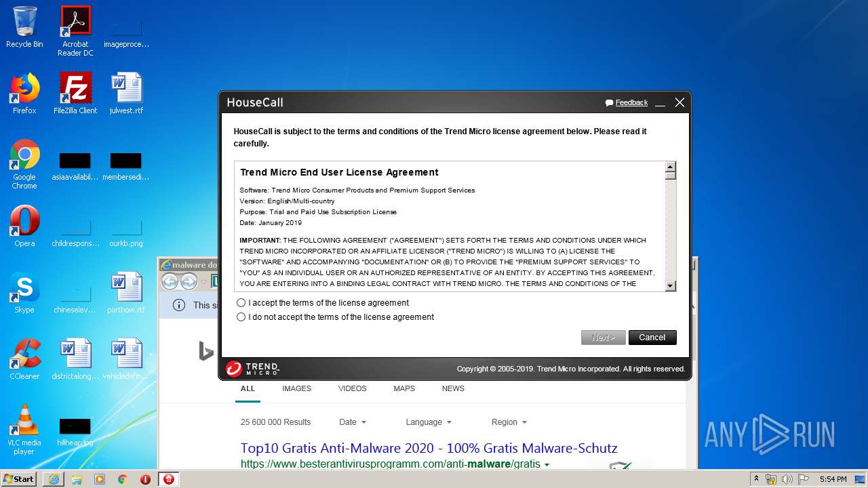Screen dimensions: 868x488
Task: Select the imageproce... desktop file
Action: 126,31
